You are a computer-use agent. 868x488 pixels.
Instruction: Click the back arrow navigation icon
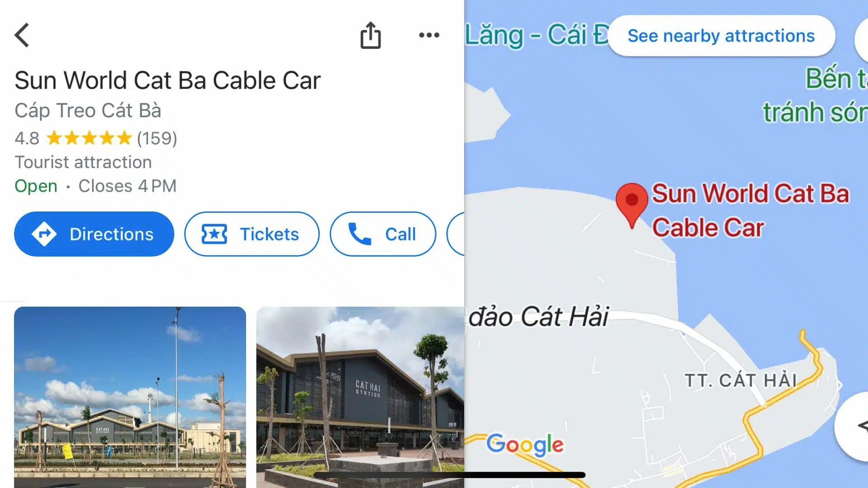(21, 34)
